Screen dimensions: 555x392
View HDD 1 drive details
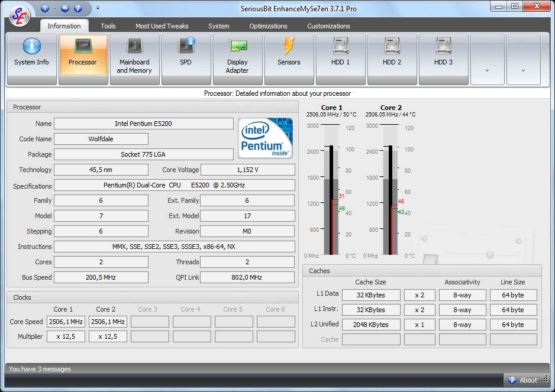pos(340,59)
